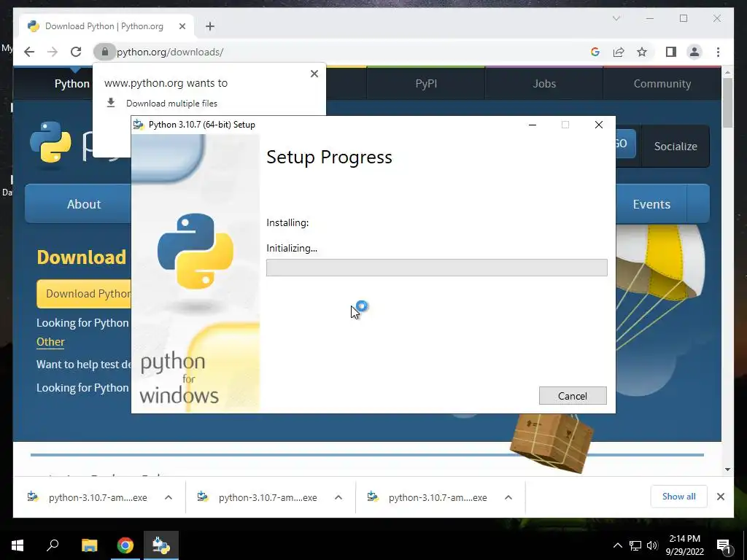
Task: Click the Chrome forward arrow
Action: 53,52
